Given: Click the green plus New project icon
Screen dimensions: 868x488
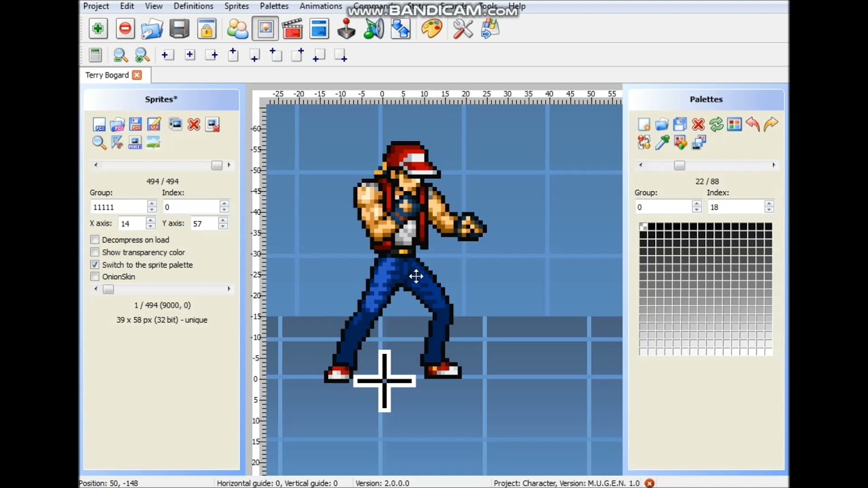Looking at the screenshot, I should [x=98, y=28].
